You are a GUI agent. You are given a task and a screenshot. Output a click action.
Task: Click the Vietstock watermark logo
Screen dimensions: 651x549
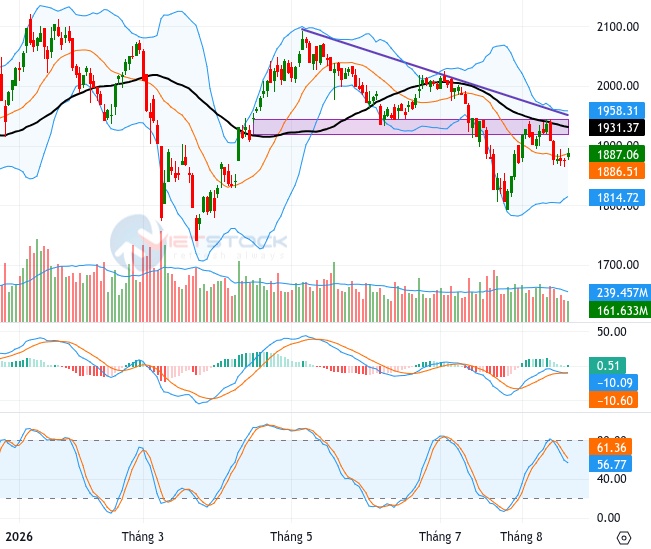pos(198,242)
